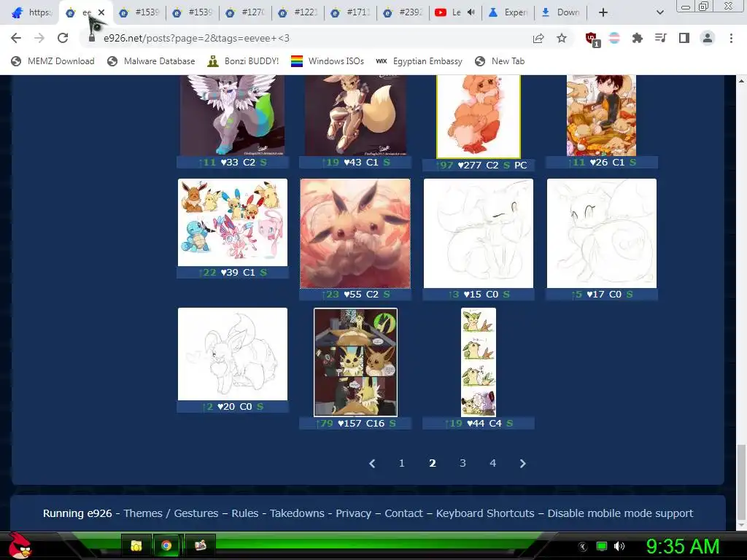The height and width of the screenshot is (560, 747).
Task: Switch to the #1270 tab
Action: coord(245,12)
